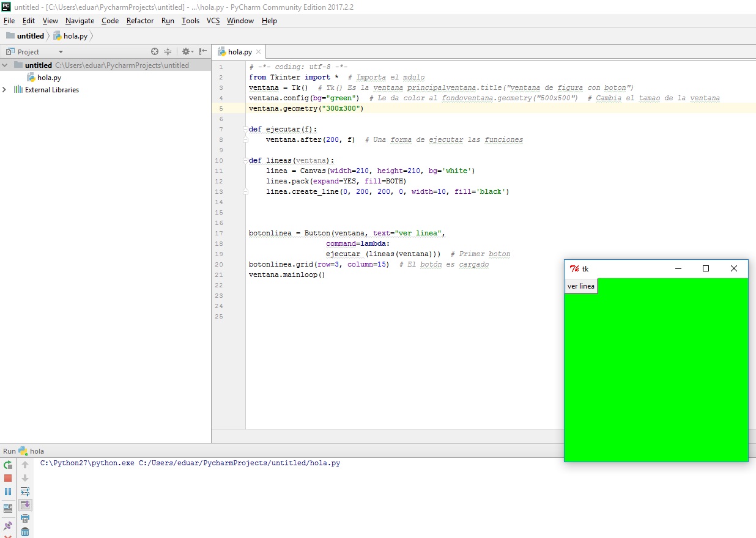Hide the Project tool window

coord(202,51)
